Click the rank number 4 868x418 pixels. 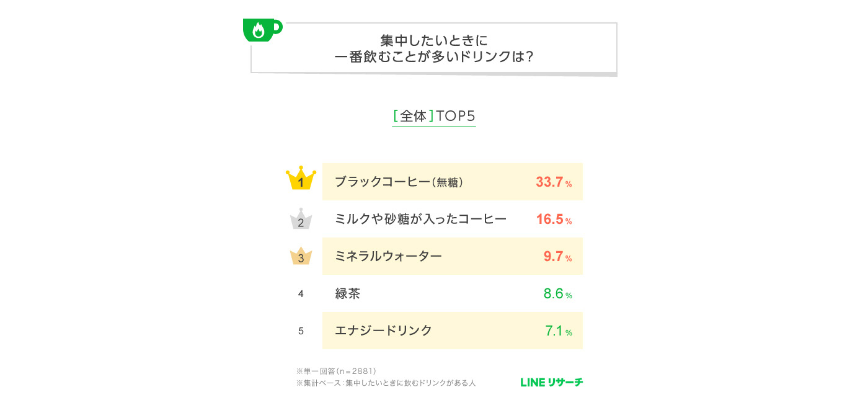click(301, 294)
